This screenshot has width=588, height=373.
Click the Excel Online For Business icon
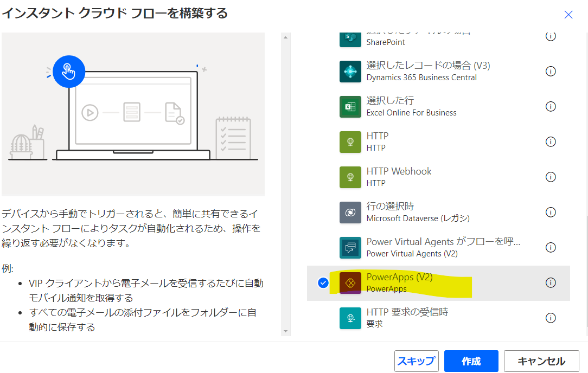coord(350,107)
